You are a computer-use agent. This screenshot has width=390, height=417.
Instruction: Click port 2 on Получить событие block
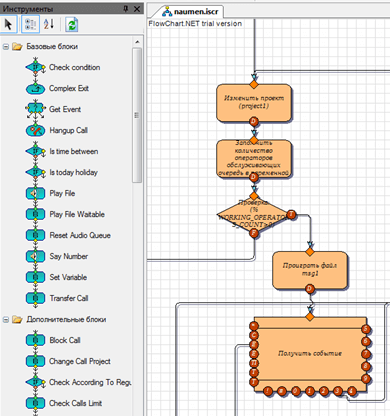(x=324, y=391)
